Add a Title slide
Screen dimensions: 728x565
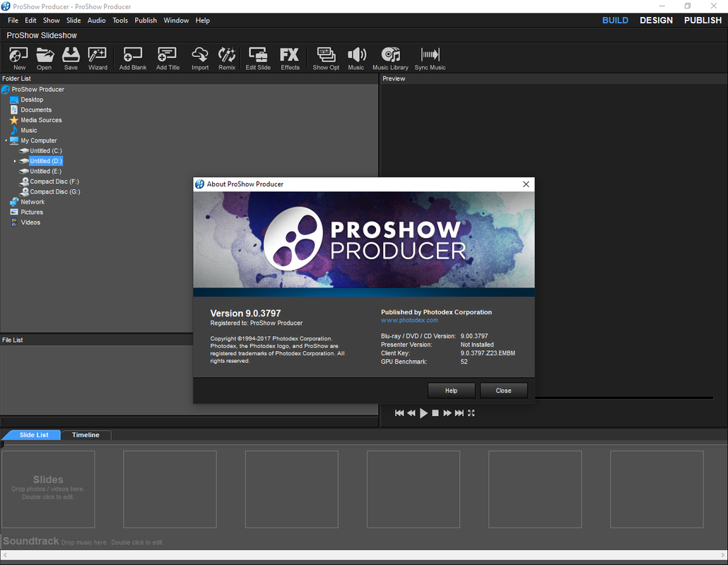tap(168, 59)
